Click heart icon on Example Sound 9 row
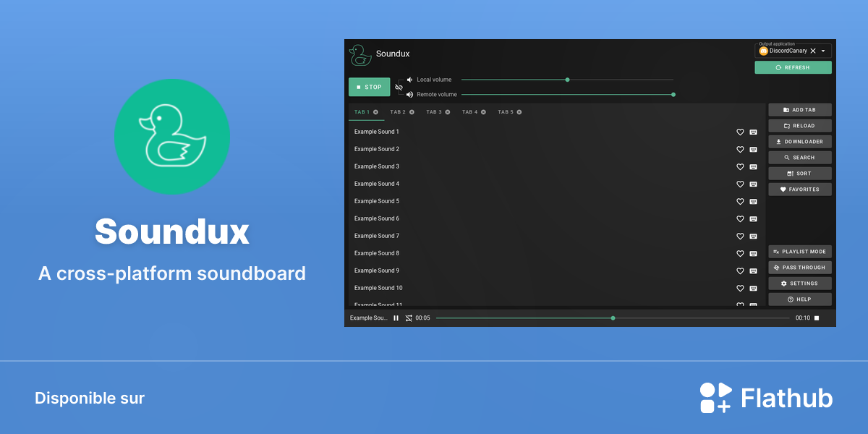The width and height of the screenshot is (868, 434). (740, 271)
